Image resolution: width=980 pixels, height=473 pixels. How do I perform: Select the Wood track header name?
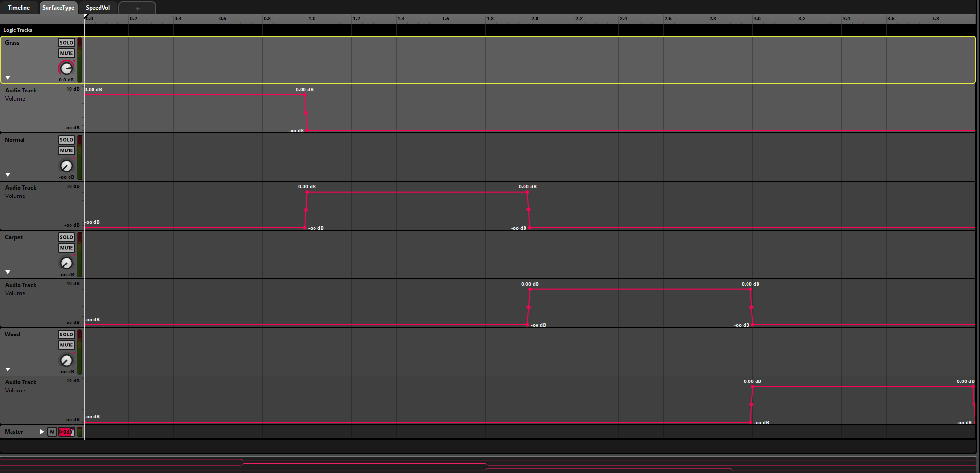click(x=12, y=335)
